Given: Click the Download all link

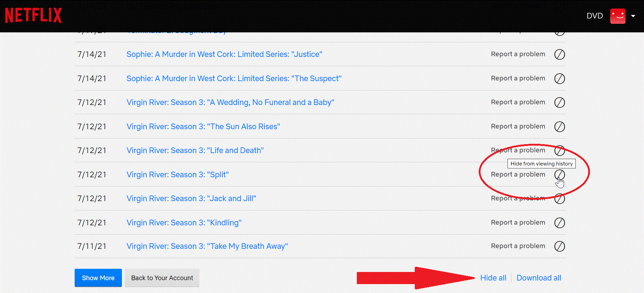Looking at the screenshot, I should (x=539, y=278).
